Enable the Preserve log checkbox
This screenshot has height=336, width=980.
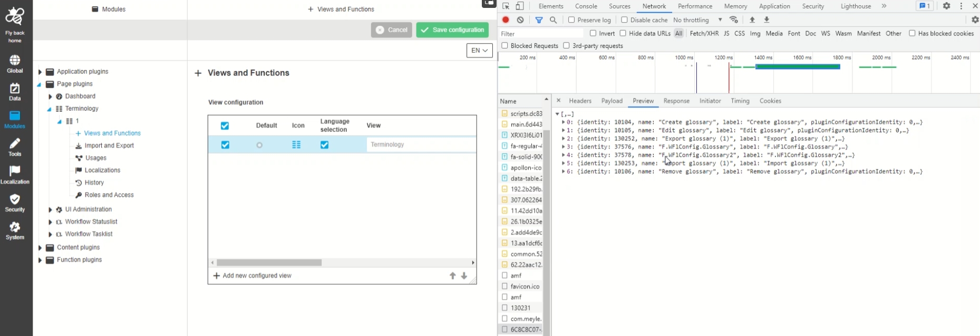pos(571,20)
